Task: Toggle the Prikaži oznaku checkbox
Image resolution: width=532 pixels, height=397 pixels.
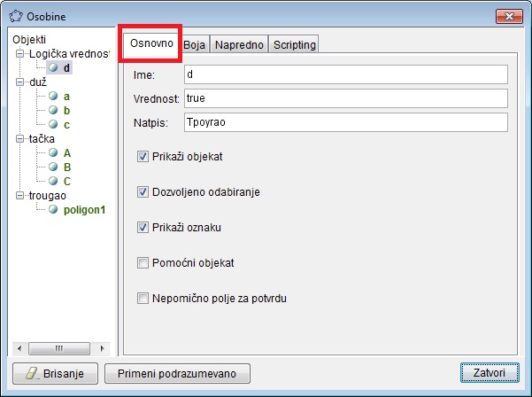Action: pyautogui.click(x=143, y=227)
